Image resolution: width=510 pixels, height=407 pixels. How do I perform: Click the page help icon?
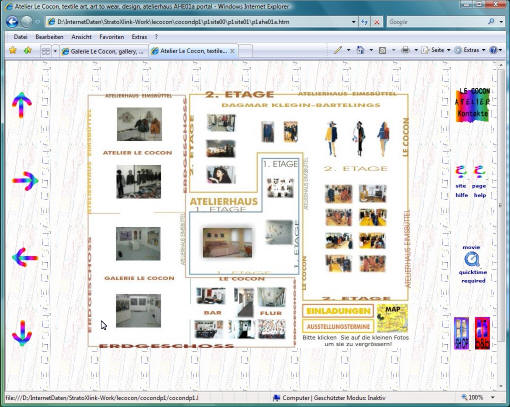479,181
